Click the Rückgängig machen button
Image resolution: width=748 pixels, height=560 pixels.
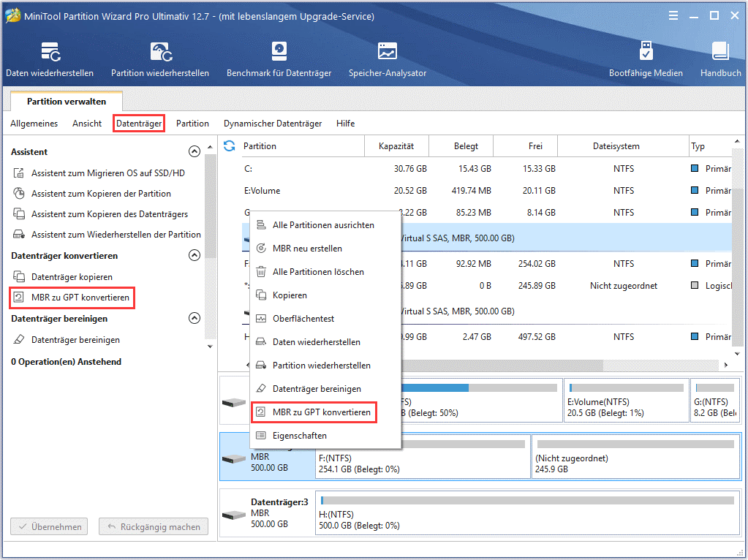click(154, 526)
